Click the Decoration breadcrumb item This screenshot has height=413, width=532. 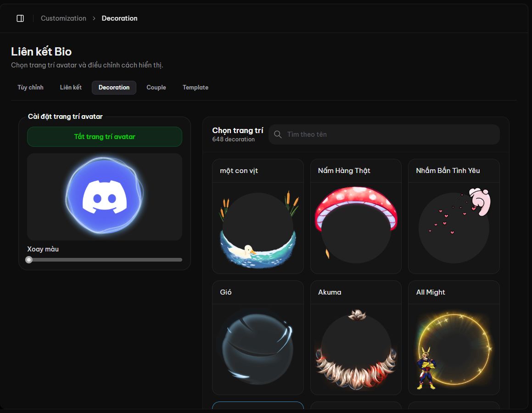point(119,18)
